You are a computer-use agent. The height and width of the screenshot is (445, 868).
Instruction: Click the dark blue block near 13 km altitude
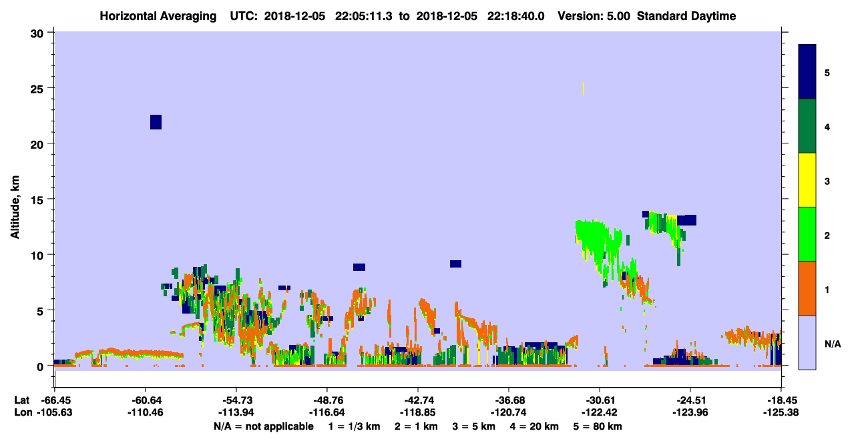(686, 220)
